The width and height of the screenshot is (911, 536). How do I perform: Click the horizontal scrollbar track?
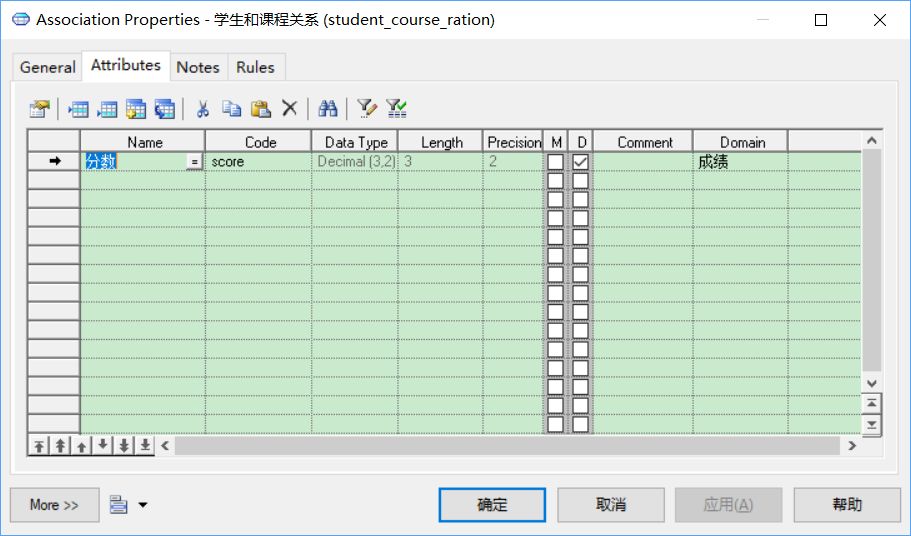click(x=508, y=446)
